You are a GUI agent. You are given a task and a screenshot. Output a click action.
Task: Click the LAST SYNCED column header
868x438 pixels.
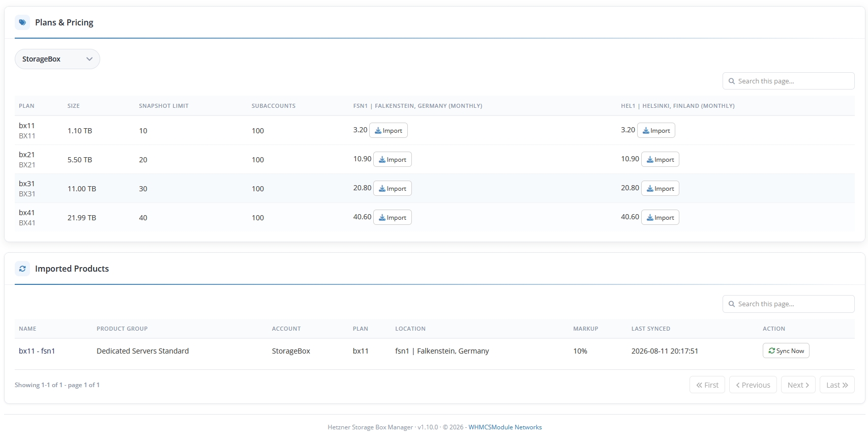(x=651, y=329)
